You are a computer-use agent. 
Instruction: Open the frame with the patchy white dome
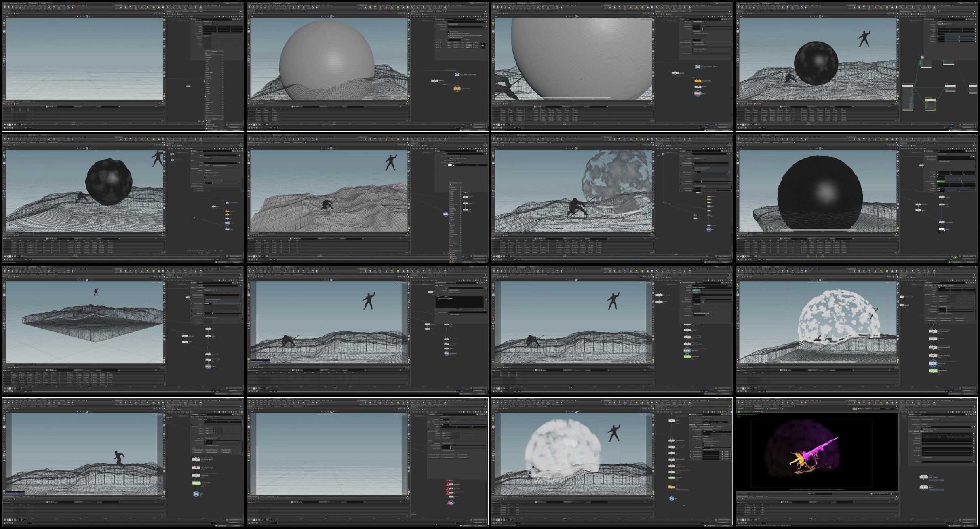pos(857,331)
